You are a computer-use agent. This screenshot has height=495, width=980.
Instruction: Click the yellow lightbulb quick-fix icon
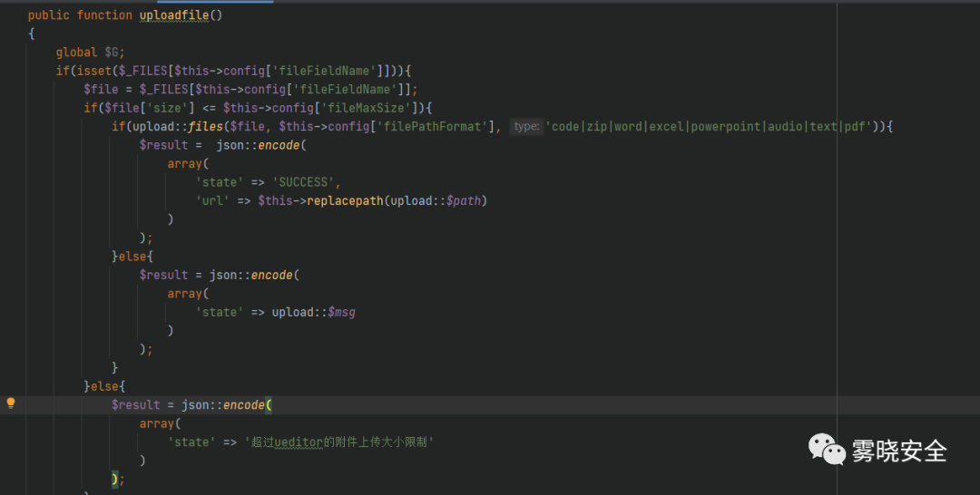point(11,403)
